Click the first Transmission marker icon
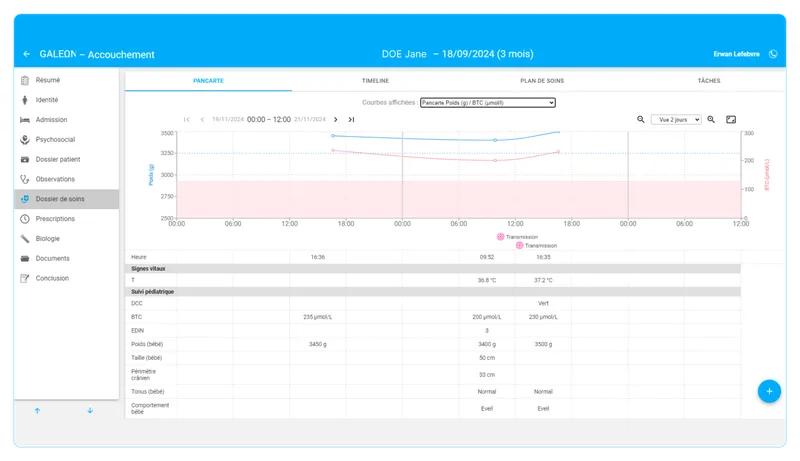The width and height of the screenshot is (800, 461). tap(501, 237)
